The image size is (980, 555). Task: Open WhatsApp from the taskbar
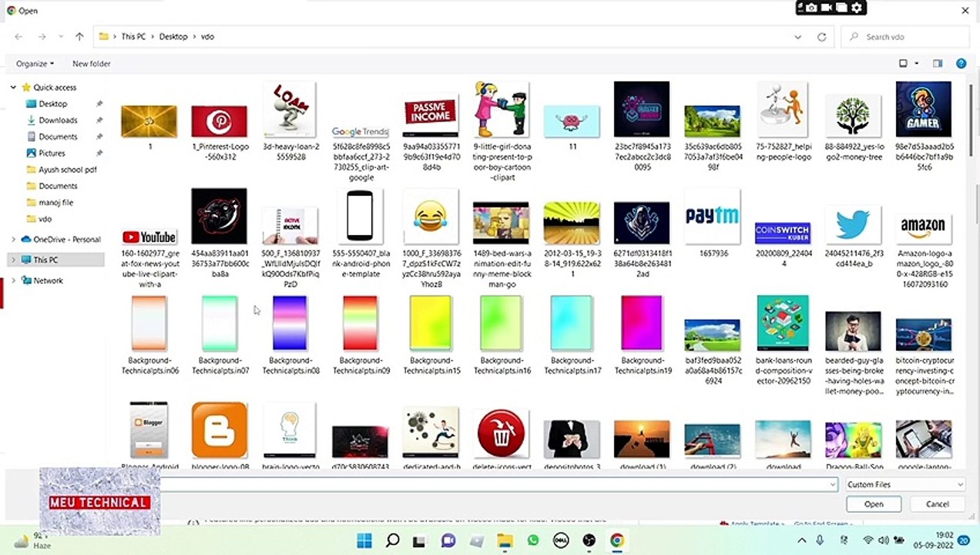533,540
